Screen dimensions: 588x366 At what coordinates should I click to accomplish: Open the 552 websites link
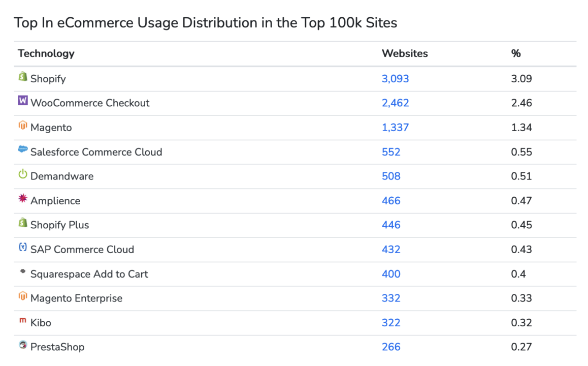[391, 152]
